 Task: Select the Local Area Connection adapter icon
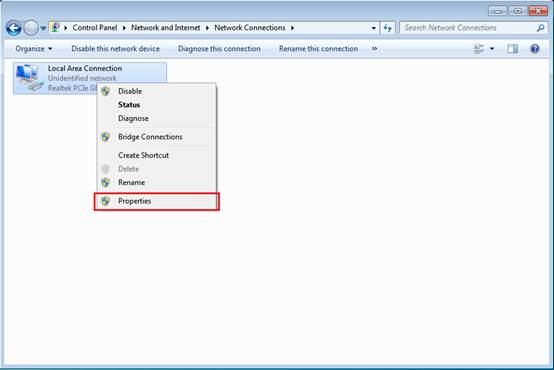pos(29,78)
